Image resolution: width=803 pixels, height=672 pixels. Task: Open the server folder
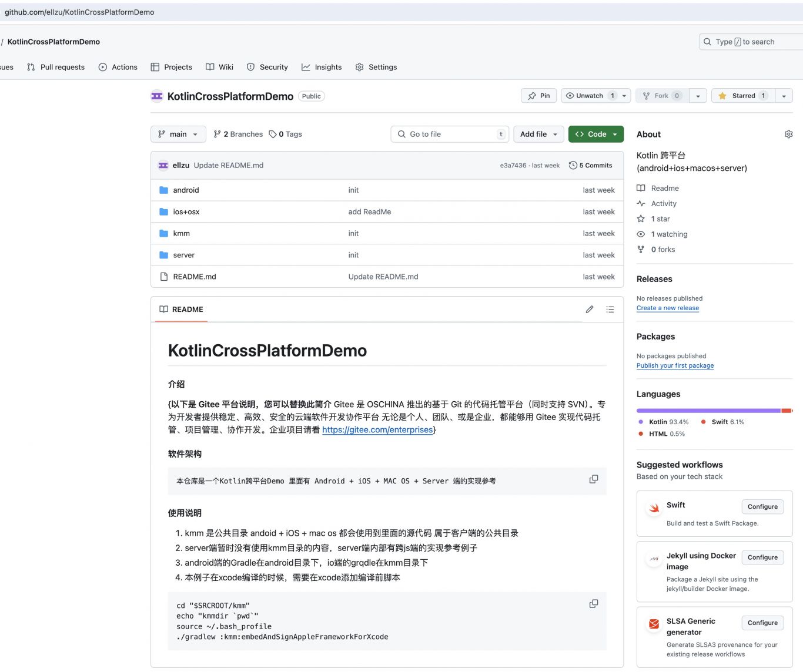pyautogui.click(x=183, y=256)
